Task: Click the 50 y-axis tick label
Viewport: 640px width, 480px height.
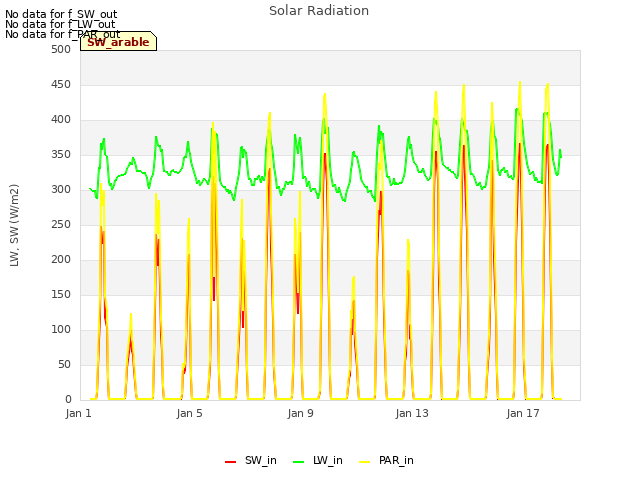Action: [x=64, y=364]
